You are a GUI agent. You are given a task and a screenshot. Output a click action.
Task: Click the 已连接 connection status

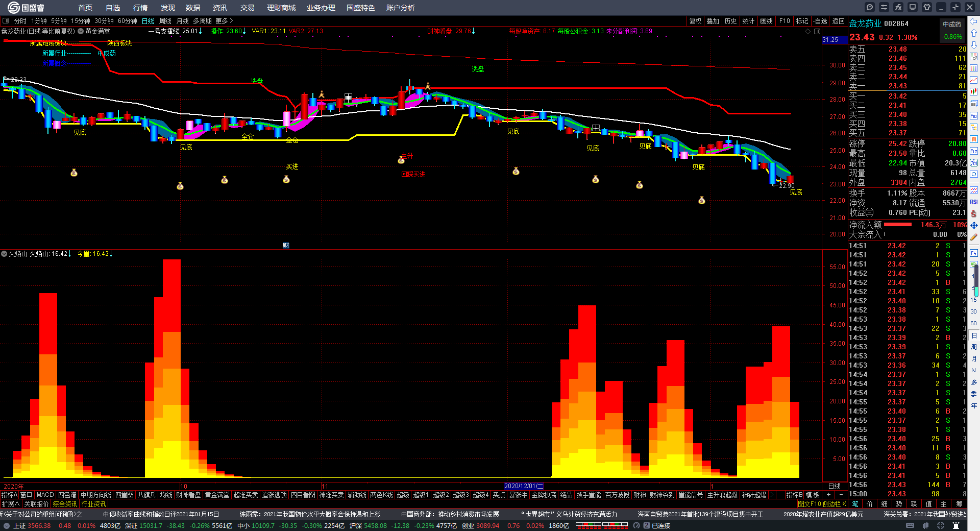[x=660, y=525]
